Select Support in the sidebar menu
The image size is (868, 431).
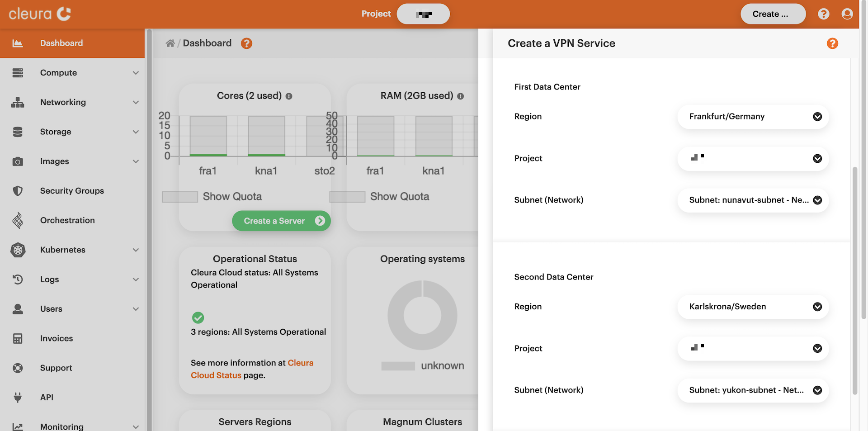(56, 368)
